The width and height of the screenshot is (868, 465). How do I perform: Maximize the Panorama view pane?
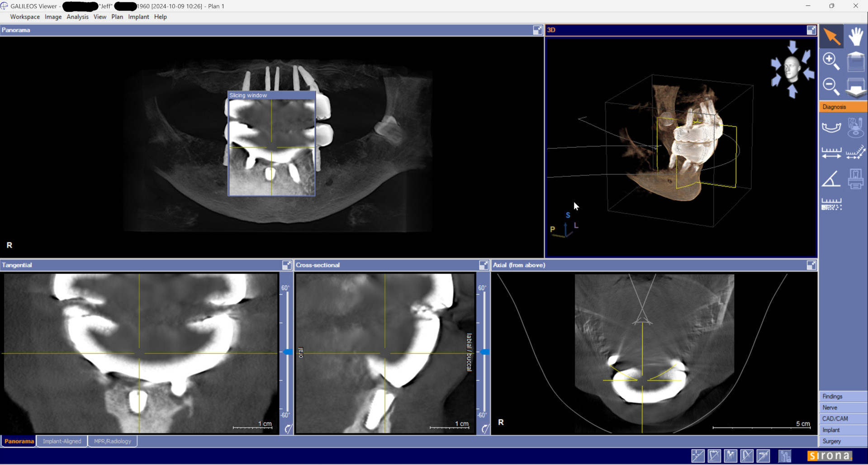(x=537, y=30)
